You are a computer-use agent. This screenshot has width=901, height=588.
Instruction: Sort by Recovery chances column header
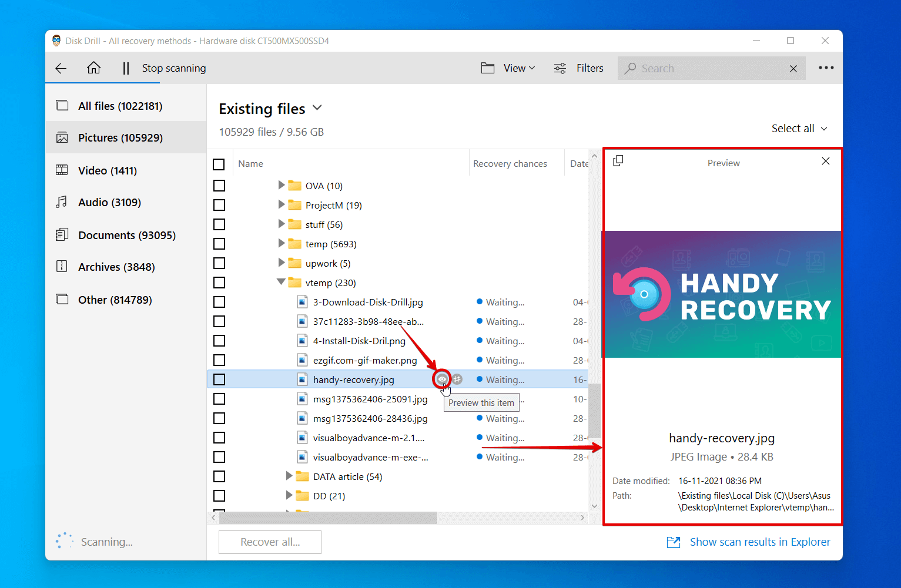(510, 164)
